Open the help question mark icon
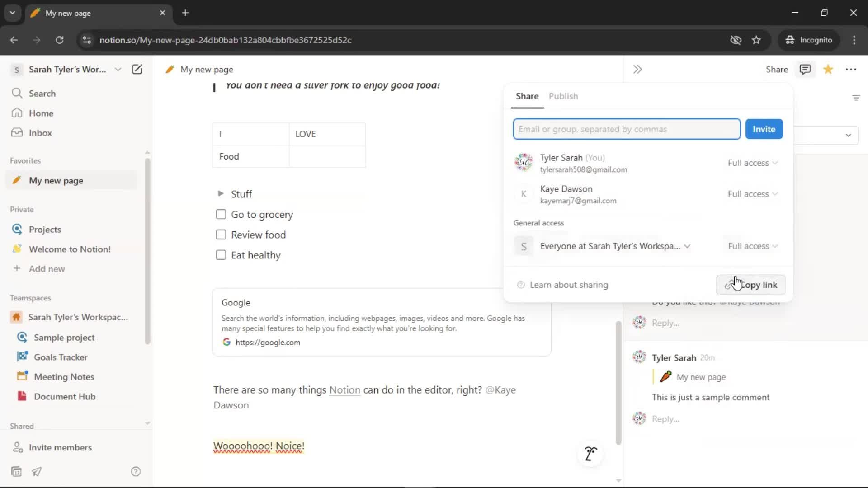Screen dimensions: 868x488 click(x=136, y=472)
